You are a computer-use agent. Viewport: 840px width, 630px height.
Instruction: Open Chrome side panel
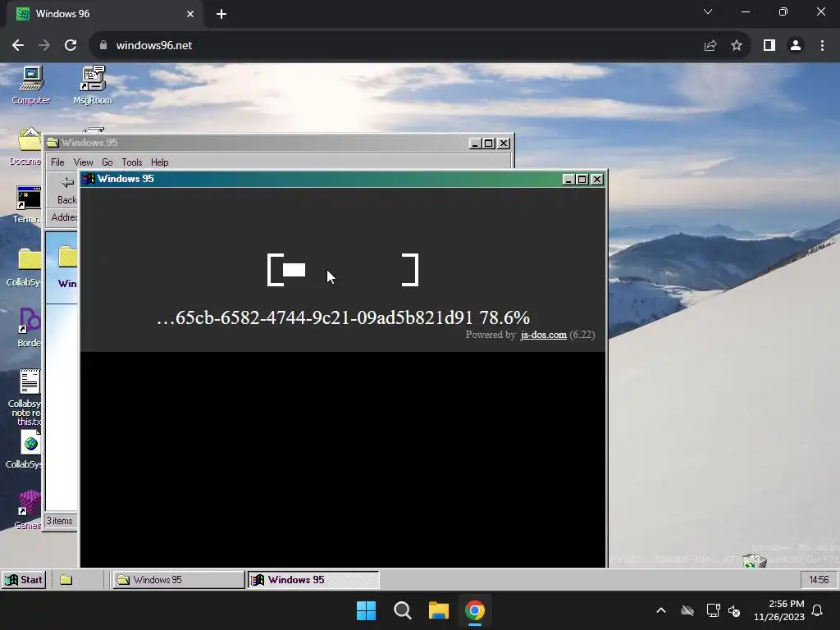pyautogui.click(x=769, y=46)
